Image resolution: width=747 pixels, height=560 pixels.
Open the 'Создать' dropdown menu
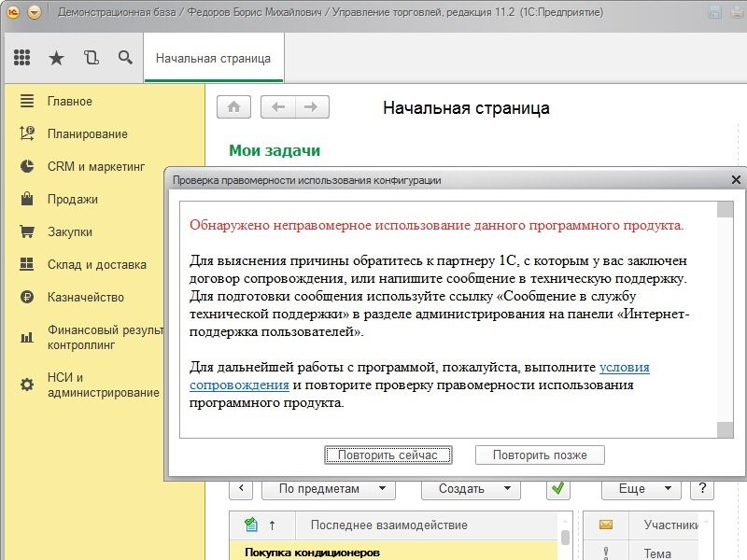(x=470, y=488)
